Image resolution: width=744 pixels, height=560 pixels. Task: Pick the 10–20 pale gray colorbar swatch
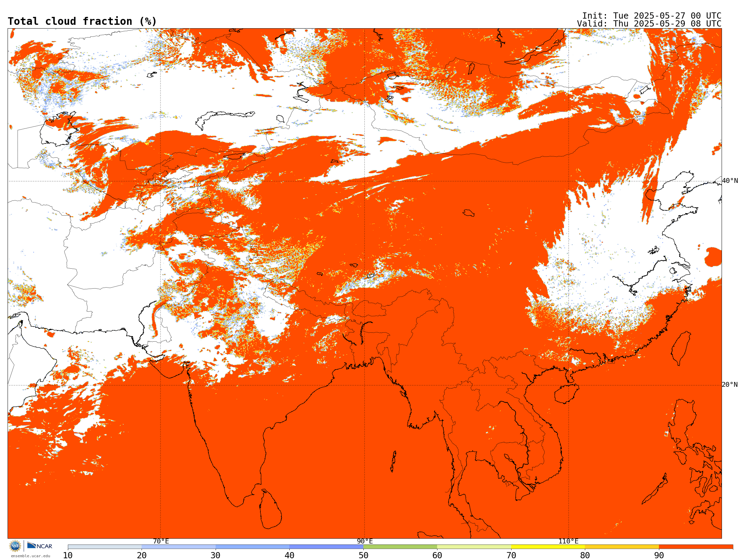tap(105, 547)
